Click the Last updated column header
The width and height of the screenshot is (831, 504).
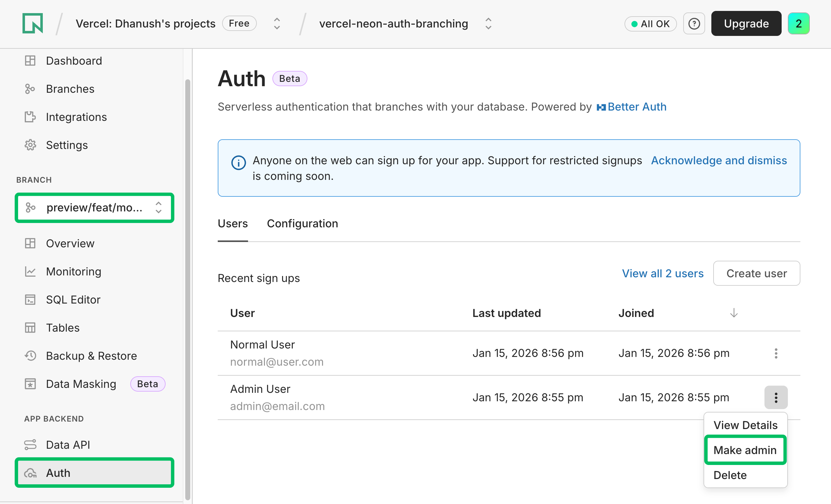point(506,313)
